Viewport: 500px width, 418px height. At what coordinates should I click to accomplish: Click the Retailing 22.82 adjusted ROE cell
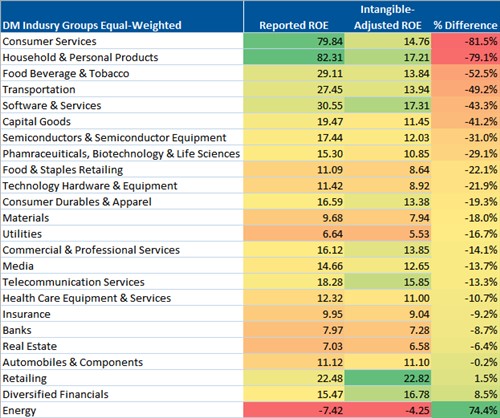pos(387,378)
